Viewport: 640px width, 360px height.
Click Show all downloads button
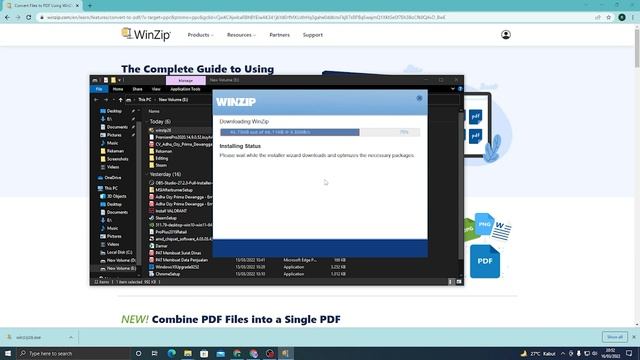pos(615,337)
